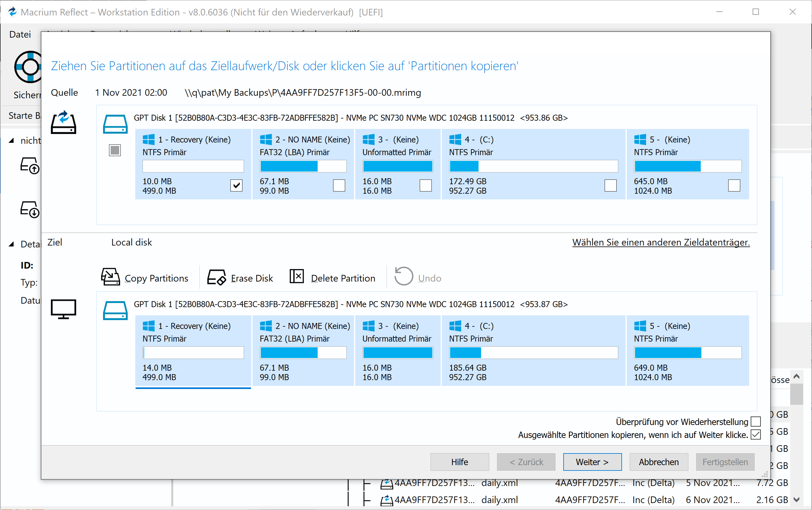Select the Erase Disk tool

(240, 277)
